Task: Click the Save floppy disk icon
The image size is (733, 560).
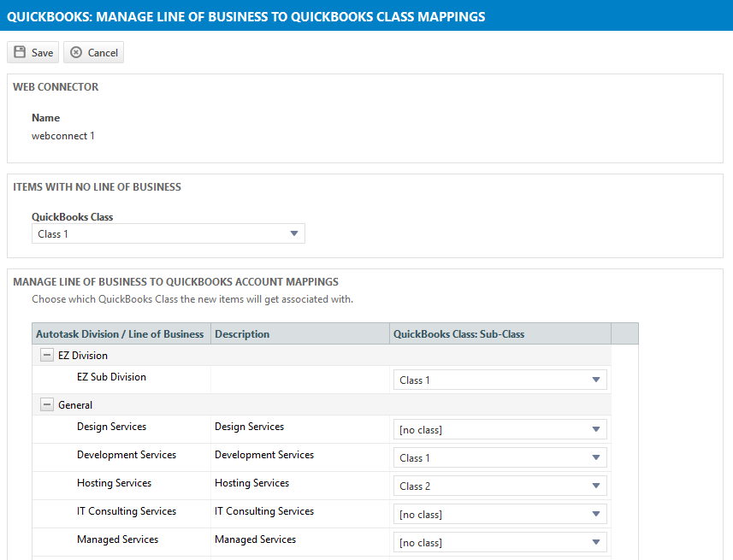Action: point(20,53)
